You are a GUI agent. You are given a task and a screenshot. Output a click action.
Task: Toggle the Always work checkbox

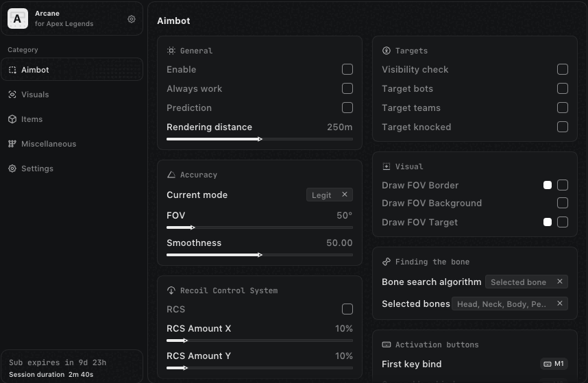point(347,88)
